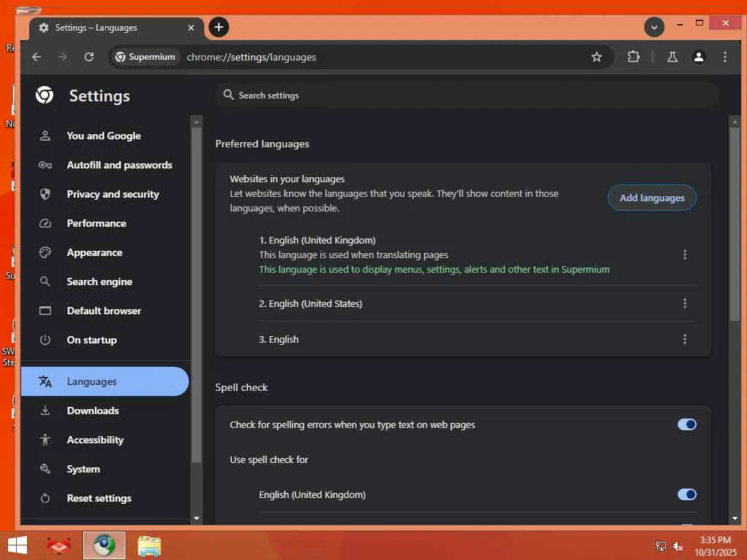
Task: Bookmark this page with the star icon
Action: pyautogui.click(x=596, y=57)
